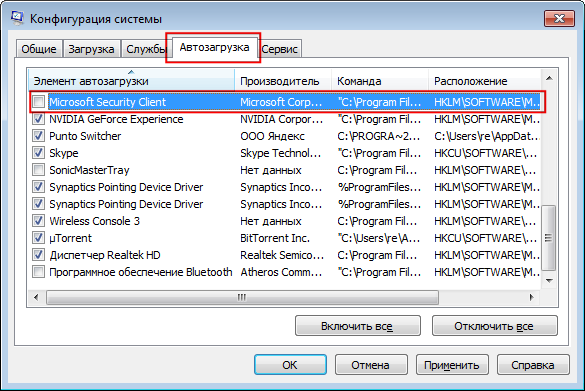585x391 pixels.
Task: Enable SonicMasterTray checkbox
Action: [38, 170]
